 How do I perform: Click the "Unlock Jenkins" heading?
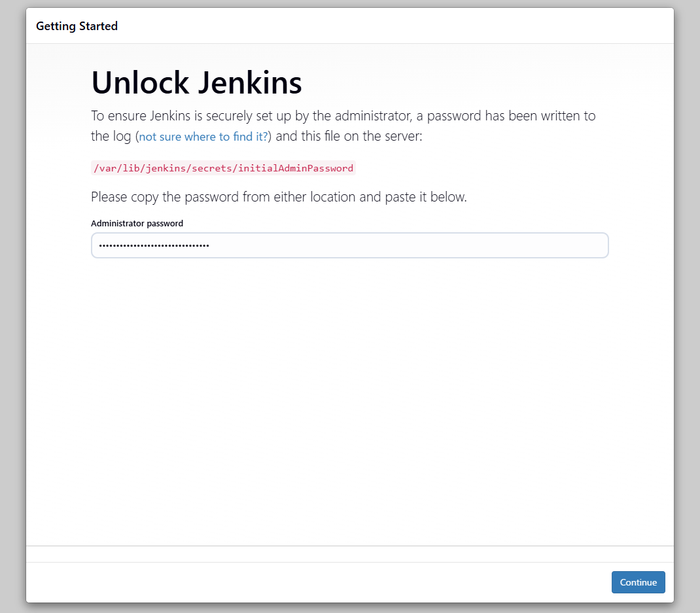tap(196, 83)
